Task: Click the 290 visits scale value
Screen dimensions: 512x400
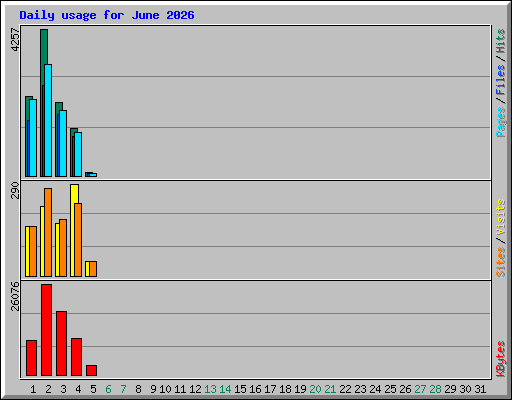Action: coord(15,190)
